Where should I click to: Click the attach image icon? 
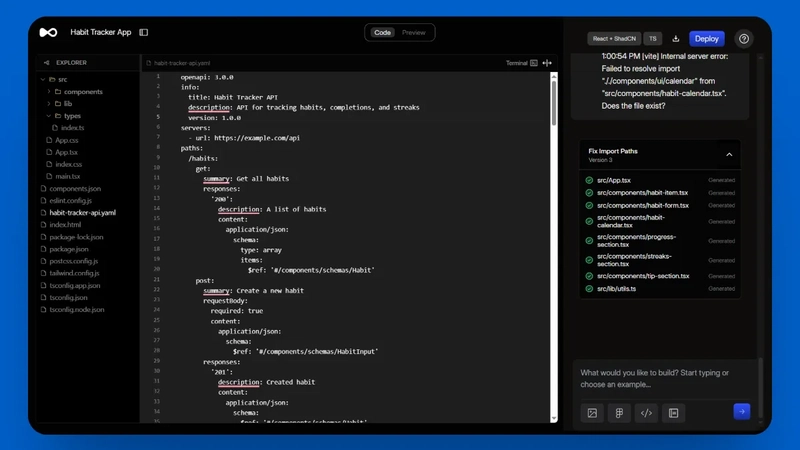click(592, 413)
